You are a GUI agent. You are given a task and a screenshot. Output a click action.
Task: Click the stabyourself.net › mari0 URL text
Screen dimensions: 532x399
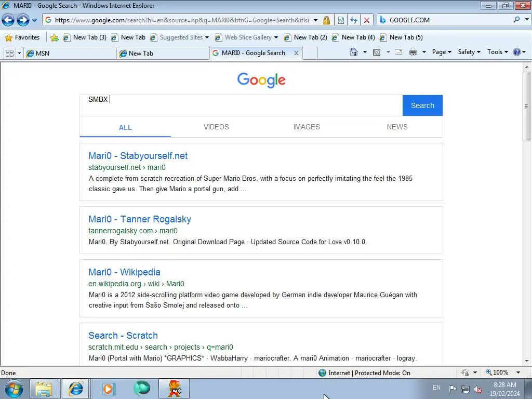[127, 167]
